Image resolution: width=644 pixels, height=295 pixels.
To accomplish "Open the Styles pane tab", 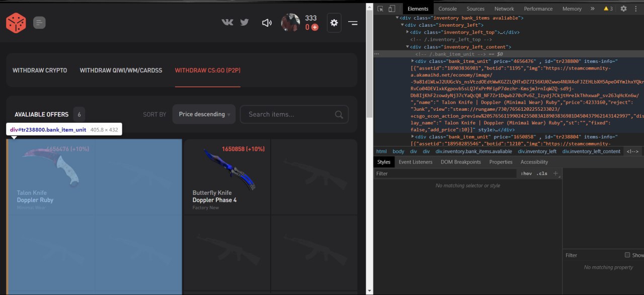I will [x=384, y=162].
